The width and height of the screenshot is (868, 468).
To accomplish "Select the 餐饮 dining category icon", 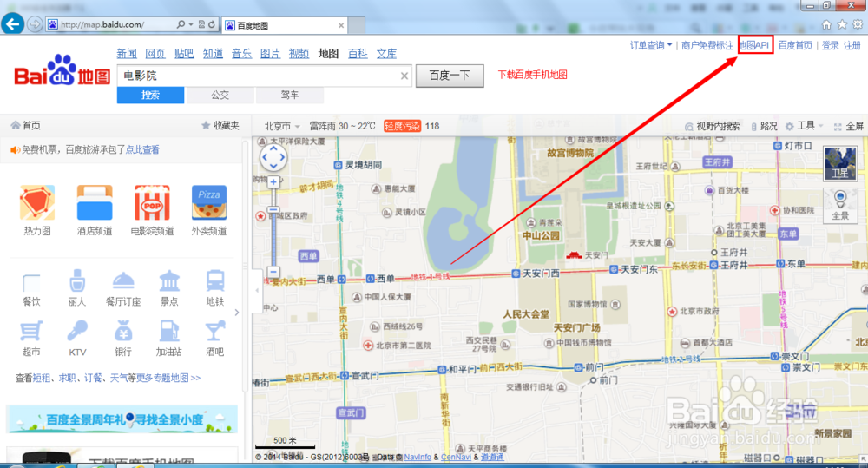I will (31, 282).
